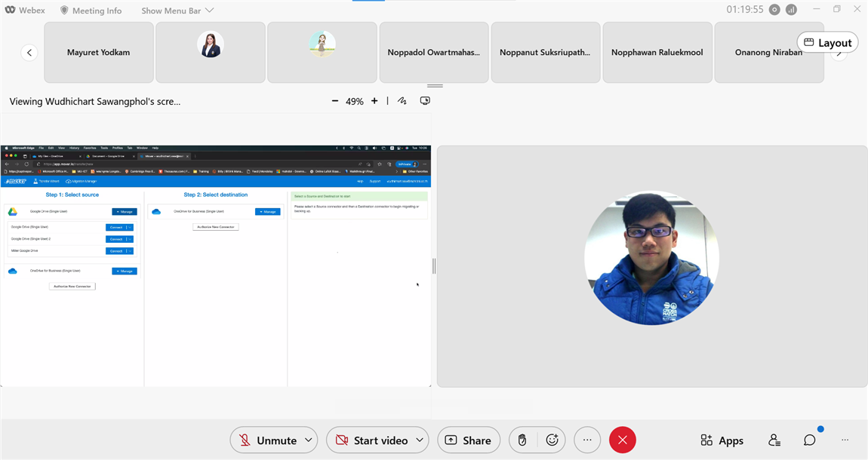Expand the Show Menu Bar chevron
Image resolution: width=868 pixels, height=460 pixels.
click(209, 11)
